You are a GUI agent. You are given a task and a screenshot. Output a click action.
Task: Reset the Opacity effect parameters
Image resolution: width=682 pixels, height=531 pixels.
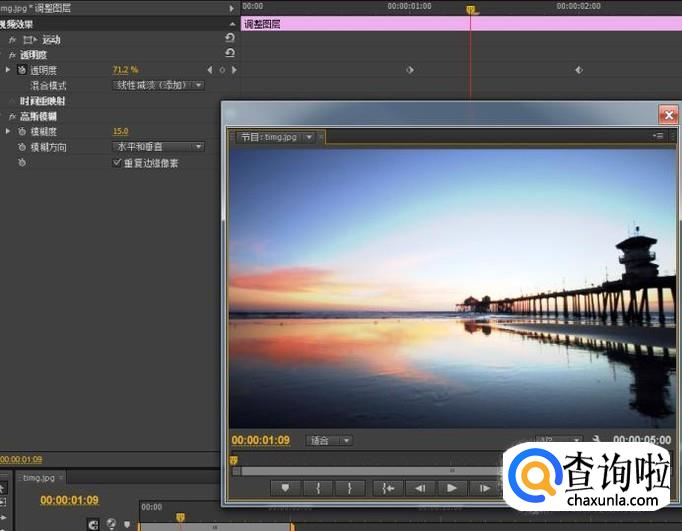point(230,53)
